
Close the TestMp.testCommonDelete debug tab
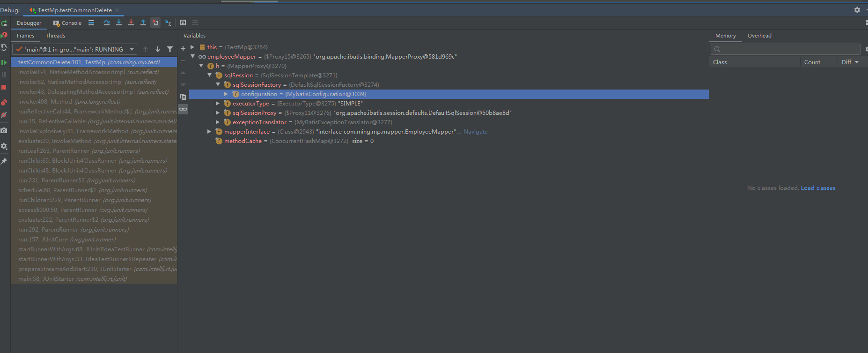coord(117,10)
